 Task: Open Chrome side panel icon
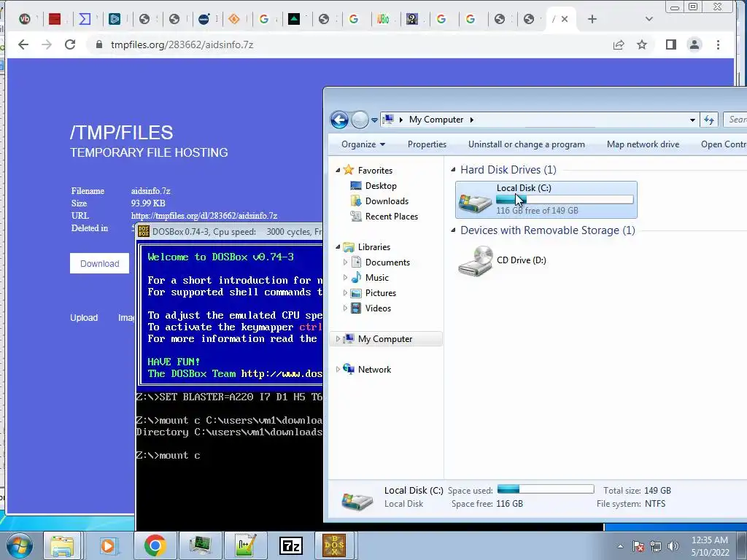click(671, 44)
